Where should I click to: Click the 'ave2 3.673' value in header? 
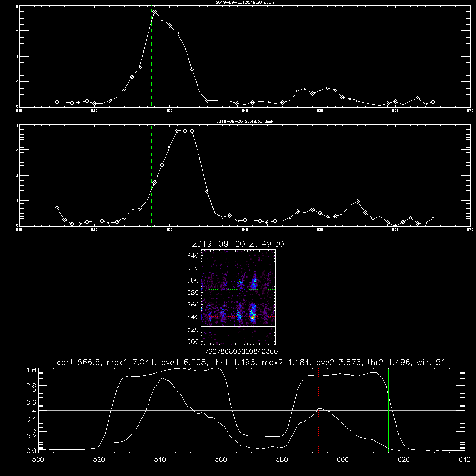tap(338, 362)
